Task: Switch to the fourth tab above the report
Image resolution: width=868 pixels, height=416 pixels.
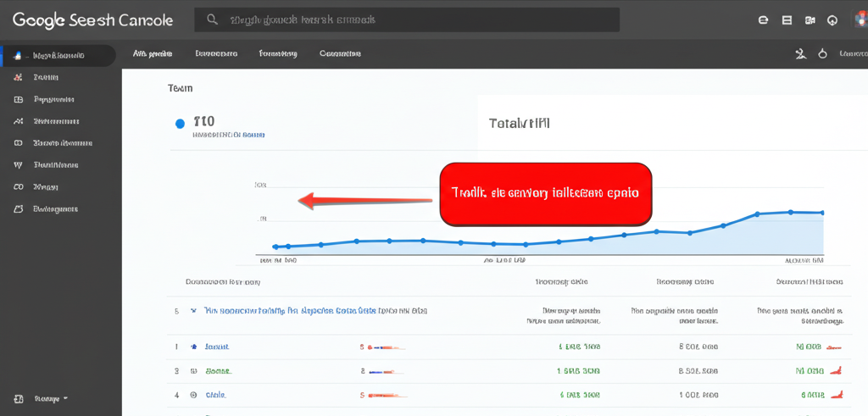Action: [340, 54]
